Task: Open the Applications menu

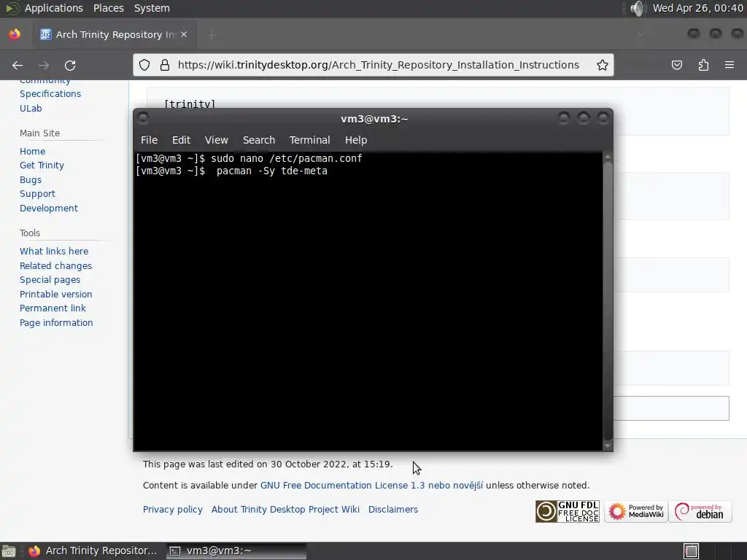Action: coord(53,8)
